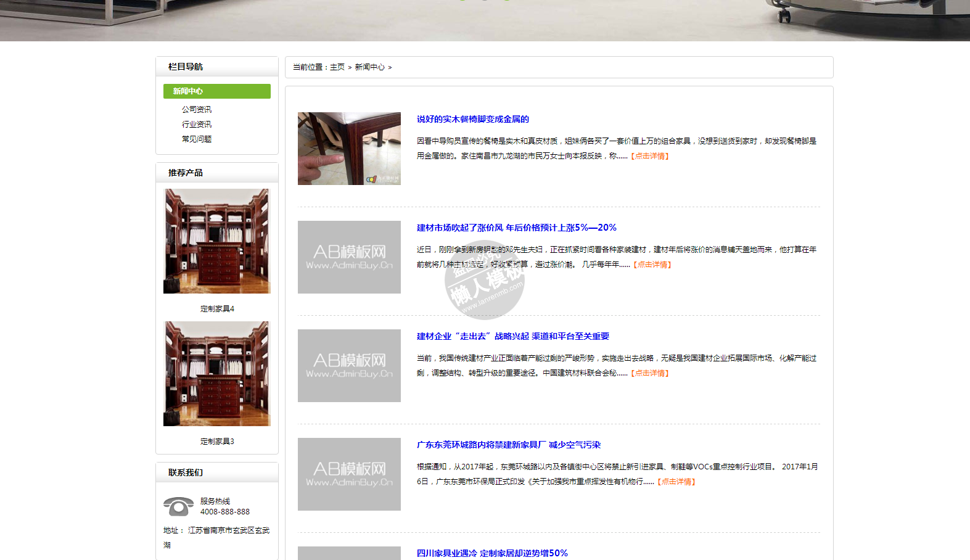Open article 说好的实木餐椅脚变成金属的
Viewport: 970px width, 560px height.
pos(472,119)
